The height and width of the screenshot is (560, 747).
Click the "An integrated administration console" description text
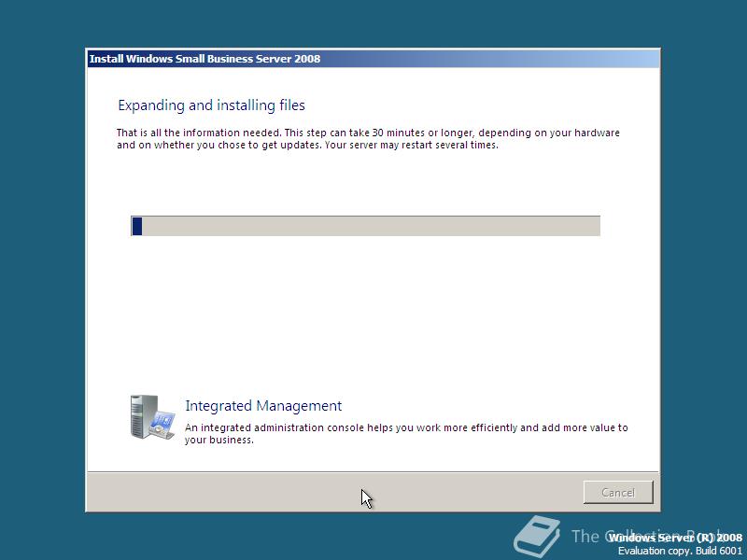coord(406,433)
